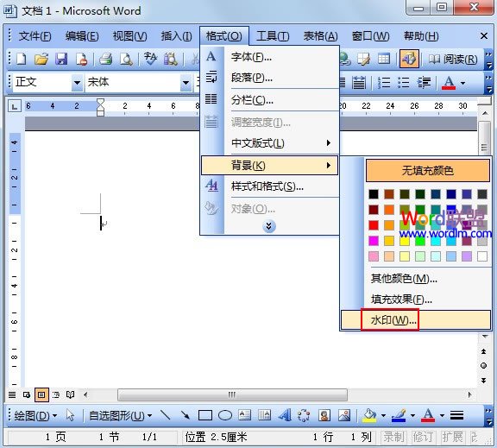Click the Tables and Borders pencil icon

tap(363, 59)
